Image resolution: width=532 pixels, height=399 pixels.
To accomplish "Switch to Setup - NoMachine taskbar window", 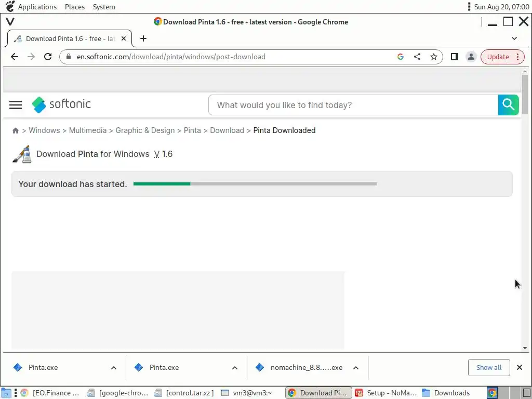I will (x=386, y=393).
